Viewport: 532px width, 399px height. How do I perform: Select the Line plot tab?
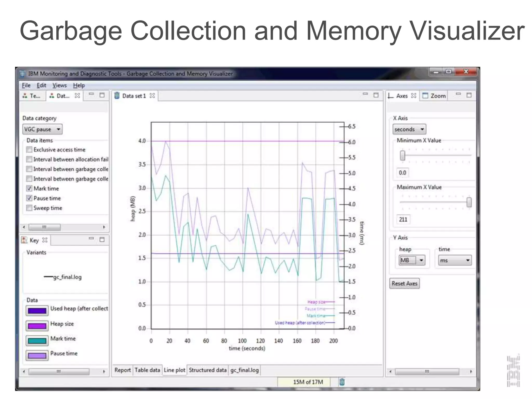[x=175, y=370]
